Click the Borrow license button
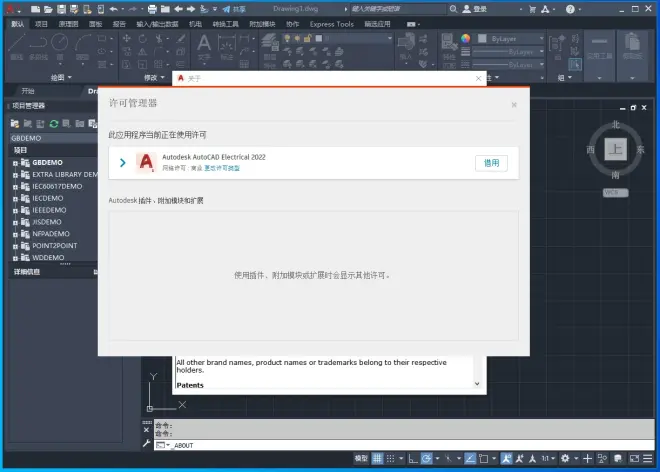Viewport: 660px width, 472px height. [x=491, y=163]
